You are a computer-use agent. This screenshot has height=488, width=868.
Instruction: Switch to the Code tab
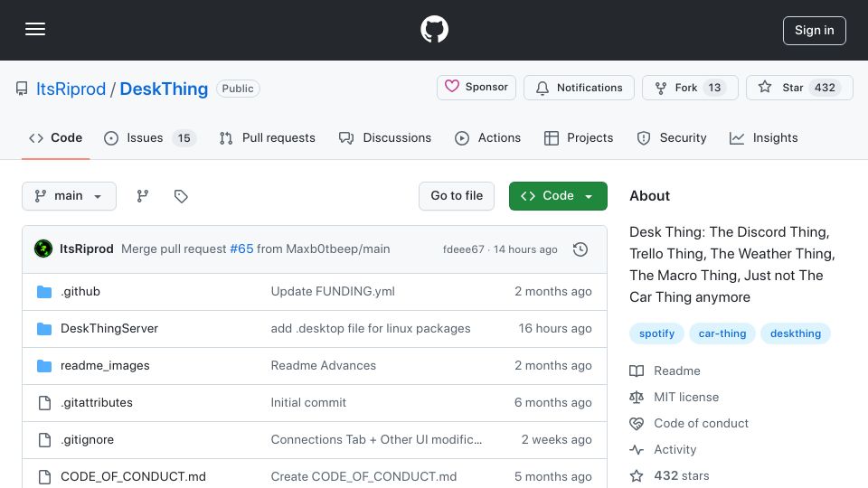pyautogui.click(x=55, y=137)
